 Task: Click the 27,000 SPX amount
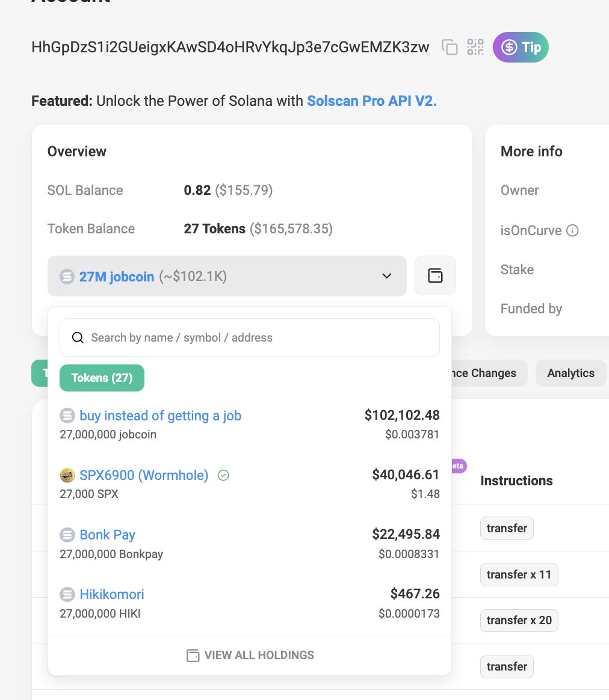pos(89,494)
